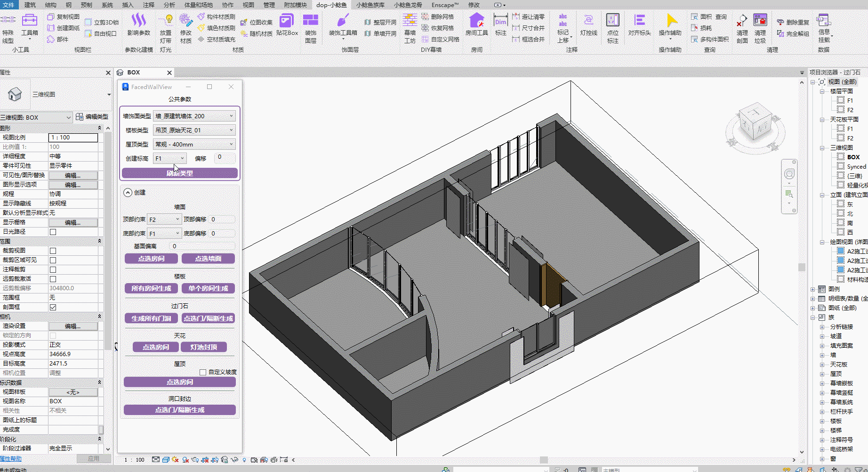Open the 体量和场地 ribbon tab
This screenshot has width=868, height=472.
tap(198, 5)
